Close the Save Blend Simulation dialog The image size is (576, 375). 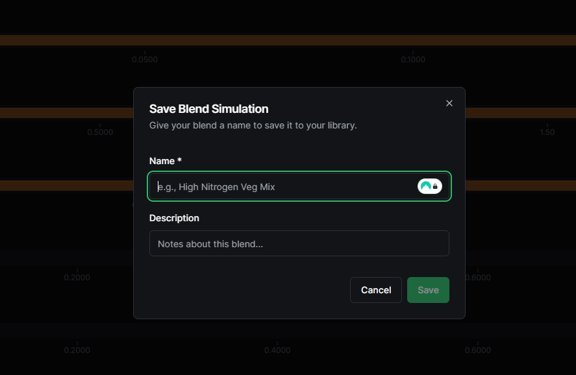pos(449,103)
